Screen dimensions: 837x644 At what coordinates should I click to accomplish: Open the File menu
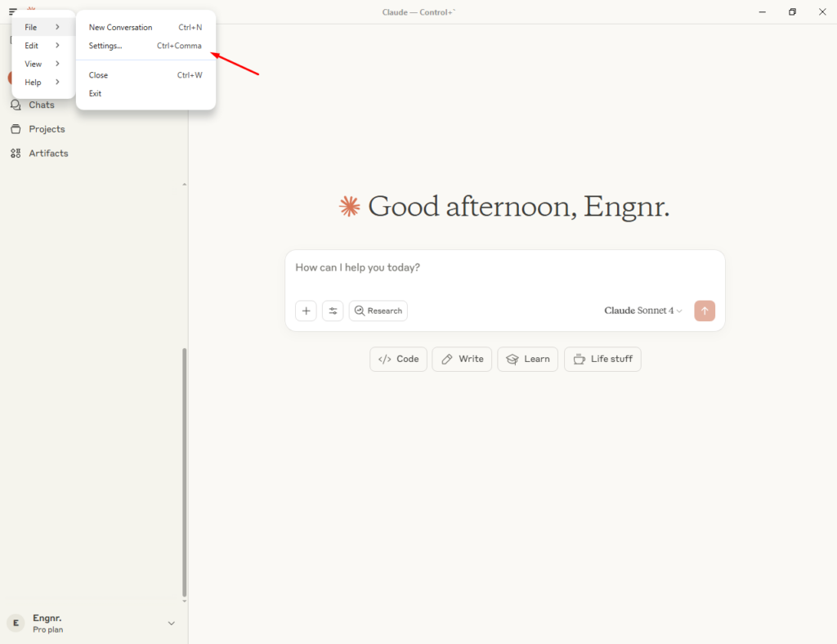(x=43, y=27)
